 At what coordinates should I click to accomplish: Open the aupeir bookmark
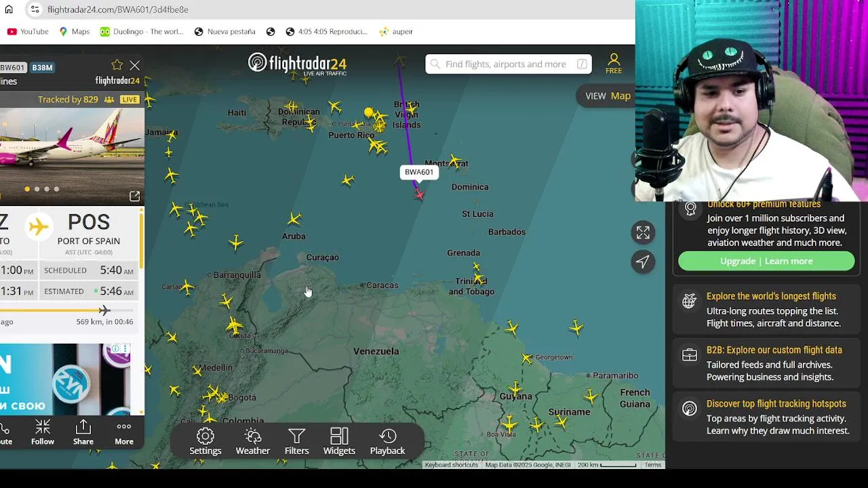(x=396, y=31)
